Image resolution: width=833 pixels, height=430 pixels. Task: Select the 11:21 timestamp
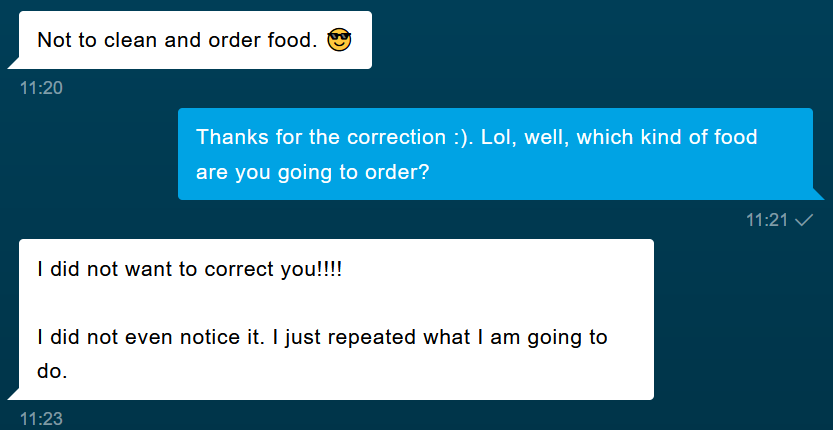click(x=767, y=220)
